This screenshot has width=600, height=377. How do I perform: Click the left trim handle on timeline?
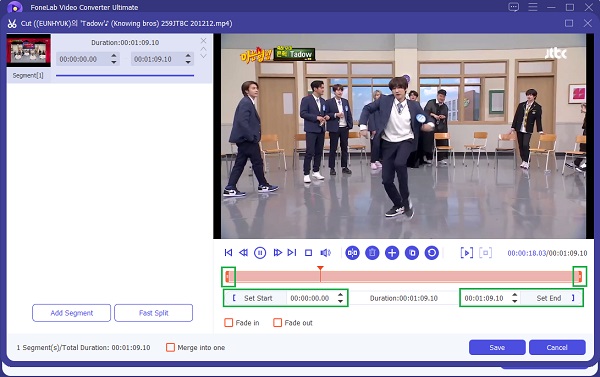pyautogui.click(x=228, y=276)
